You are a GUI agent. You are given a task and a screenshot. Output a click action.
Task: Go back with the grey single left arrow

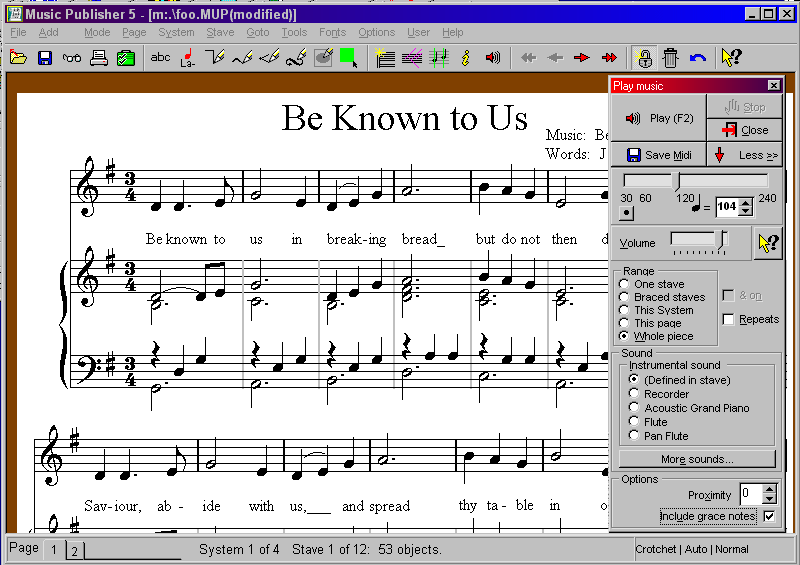click(555, 58)
